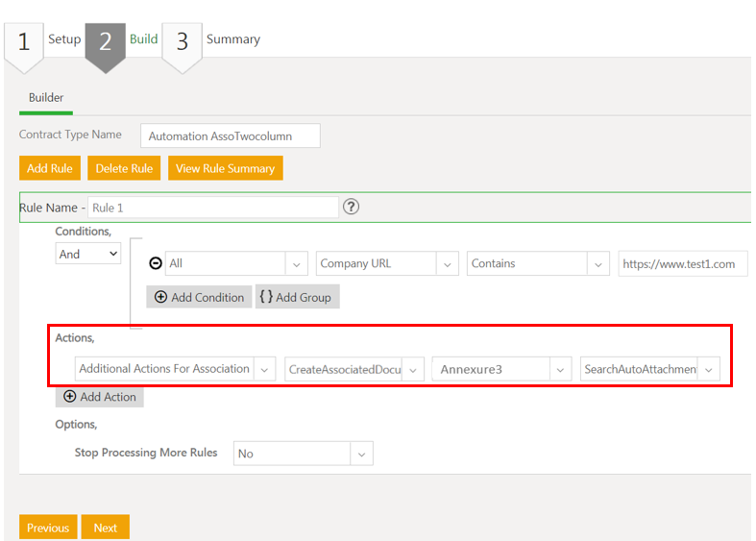Expand the Additional Actions For Association dropdown
The height and width of the screenshot is (541, 756).
coord(265,369)
